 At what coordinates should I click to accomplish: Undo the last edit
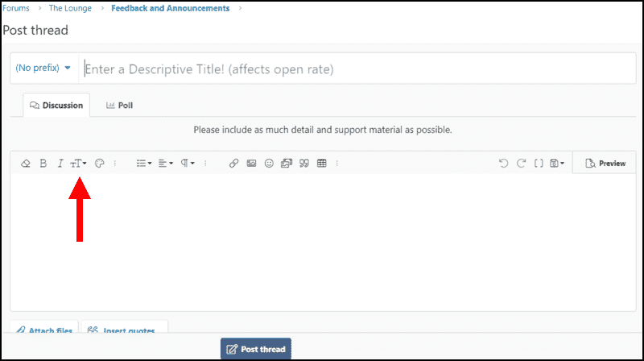(x=504, y=164)
